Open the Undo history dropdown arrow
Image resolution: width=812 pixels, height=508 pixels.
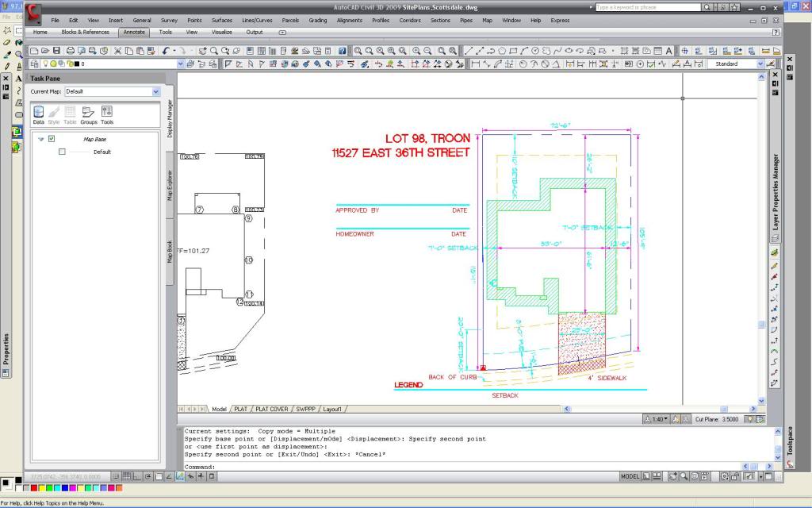click(x=174, y=51)
